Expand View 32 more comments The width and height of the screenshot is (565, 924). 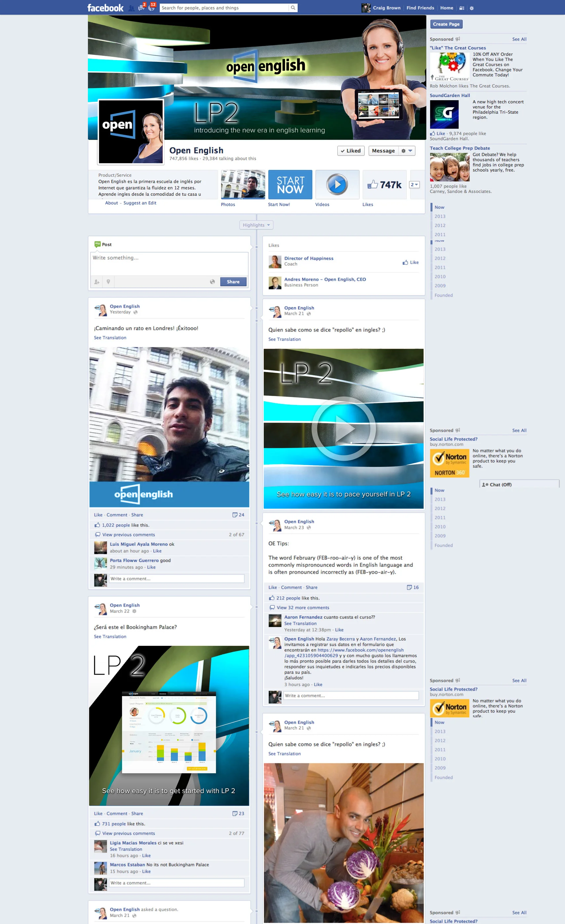303,608
